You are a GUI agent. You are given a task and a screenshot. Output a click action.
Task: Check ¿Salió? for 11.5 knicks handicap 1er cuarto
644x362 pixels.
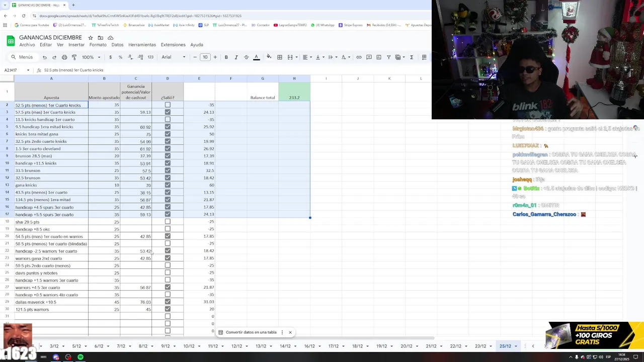(168, 120)
